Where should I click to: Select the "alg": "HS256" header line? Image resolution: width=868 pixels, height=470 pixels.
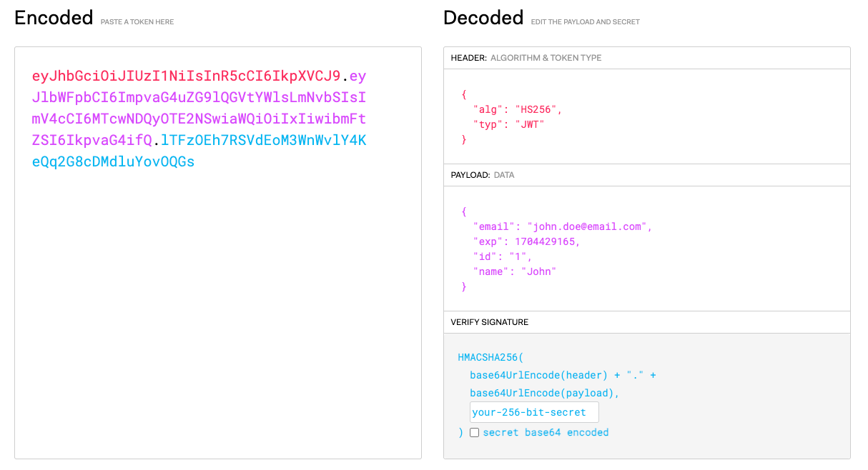[518, 109]
